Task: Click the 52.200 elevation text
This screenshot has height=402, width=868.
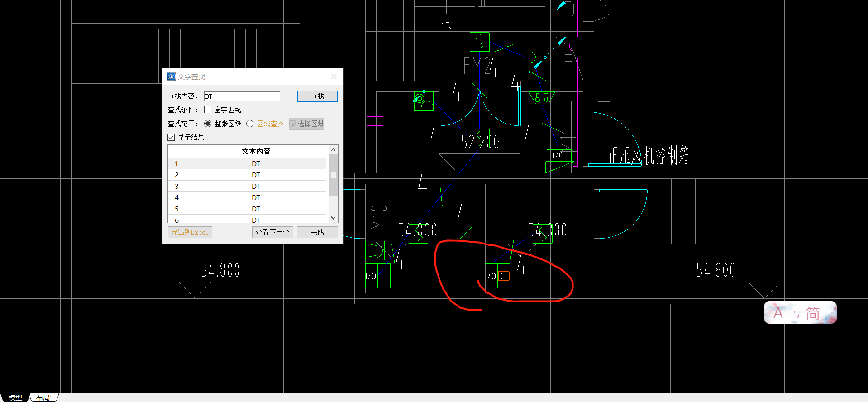Action: pyautogui.click(x=480, y=142)
